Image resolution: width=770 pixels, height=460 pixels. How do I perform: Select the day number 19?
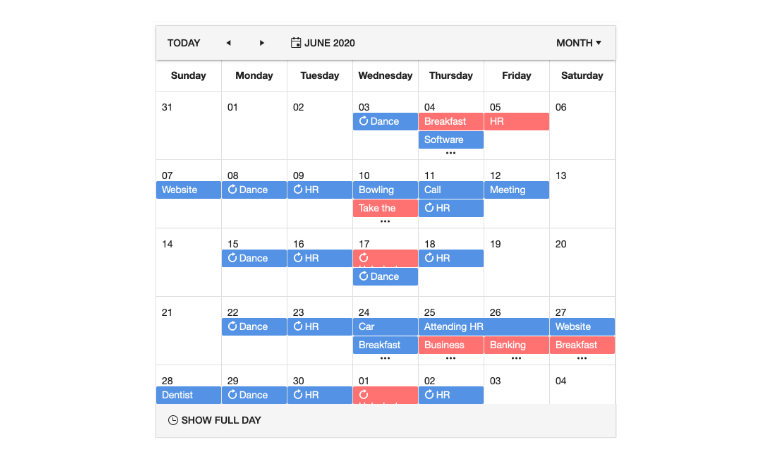(495, 244)
